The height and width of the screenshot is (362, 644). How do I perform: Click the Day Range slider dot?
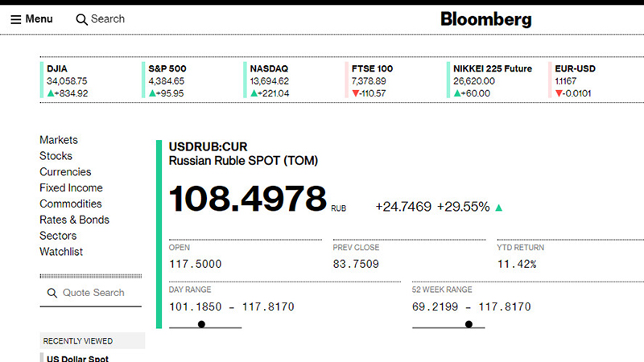(201, 324)
